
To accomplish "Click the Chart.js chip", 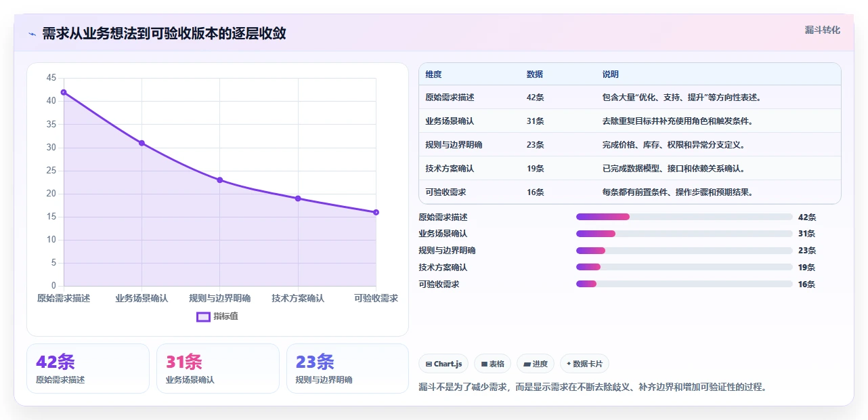I will point(444,364).
